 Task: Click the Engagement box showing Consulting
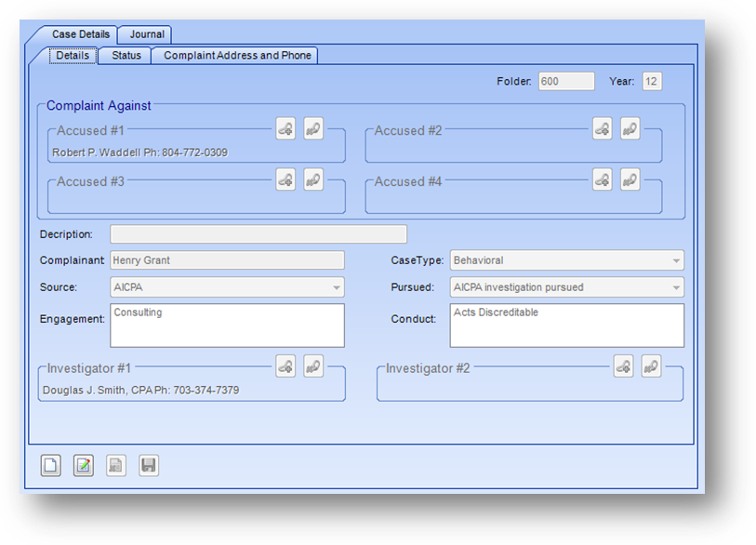tap(227, 326)
